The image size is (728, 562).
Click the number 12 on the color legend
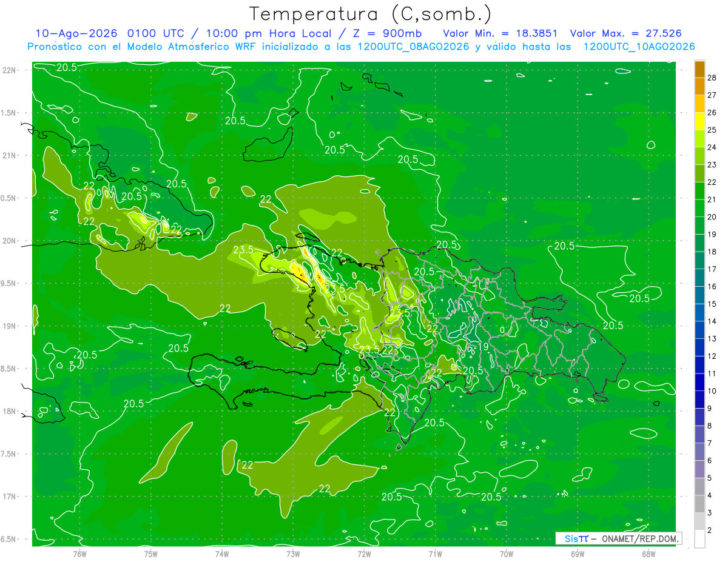pos(712,356)
